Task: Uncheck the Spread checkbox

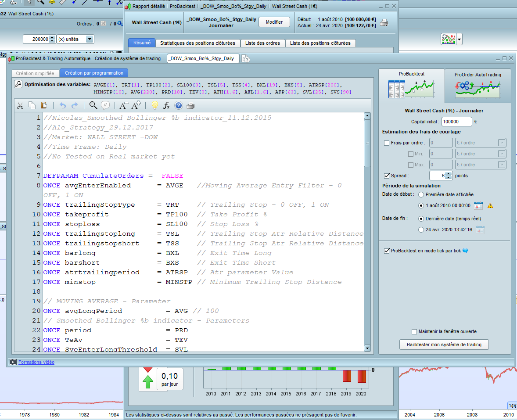Action: [x=387, y=176]
